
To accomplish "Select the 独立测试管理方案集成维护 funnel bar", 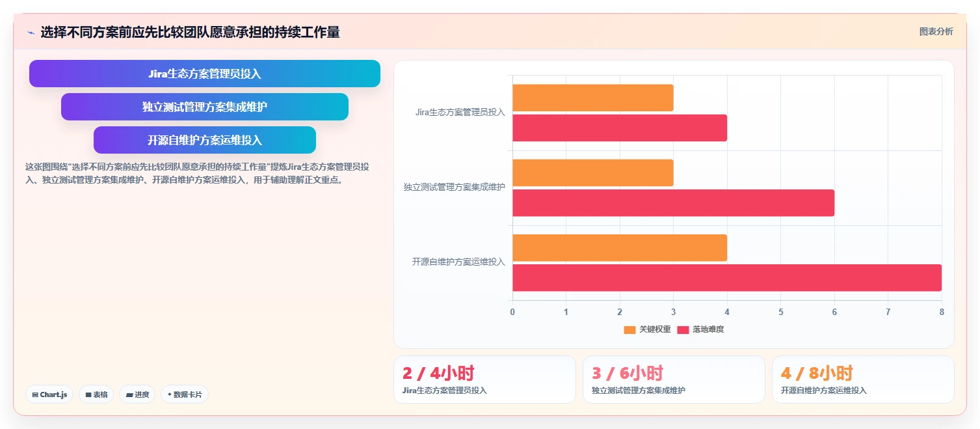I will tap(205, 107).
